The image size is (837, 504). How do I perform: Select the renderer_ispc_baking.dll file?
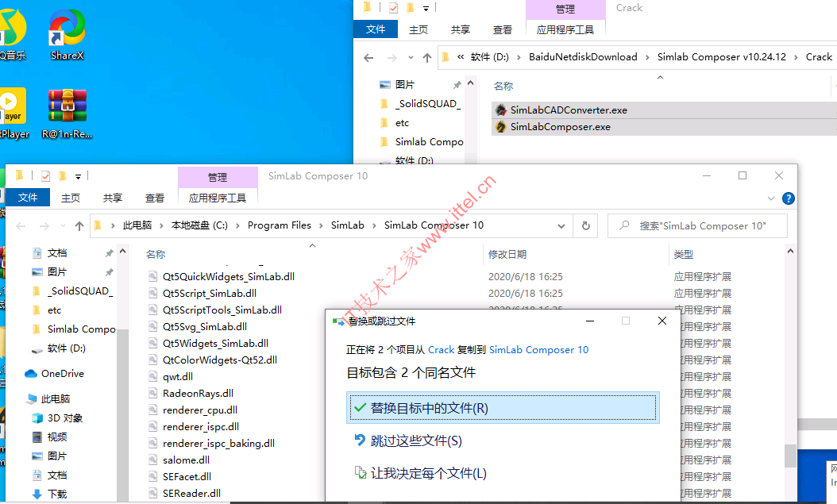[x=219, y=443]
